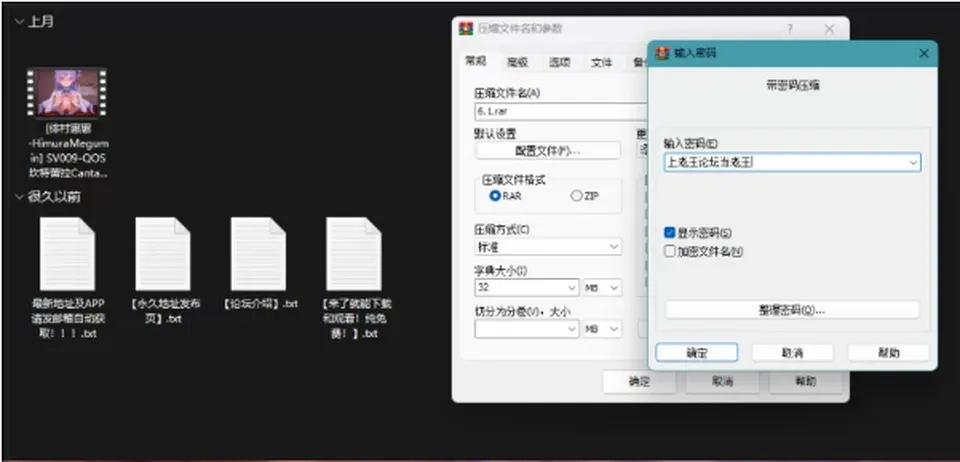Screen dimensions: 960x462
Task: Click the ? help icon in archive dialog
Action: click(790, 29)
